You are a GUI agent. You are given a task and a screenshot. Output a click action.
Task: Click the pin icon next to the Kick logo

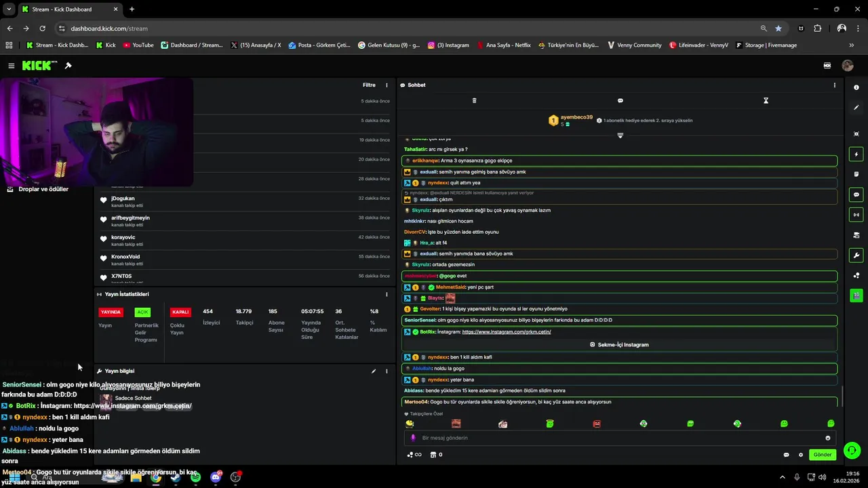68,66
